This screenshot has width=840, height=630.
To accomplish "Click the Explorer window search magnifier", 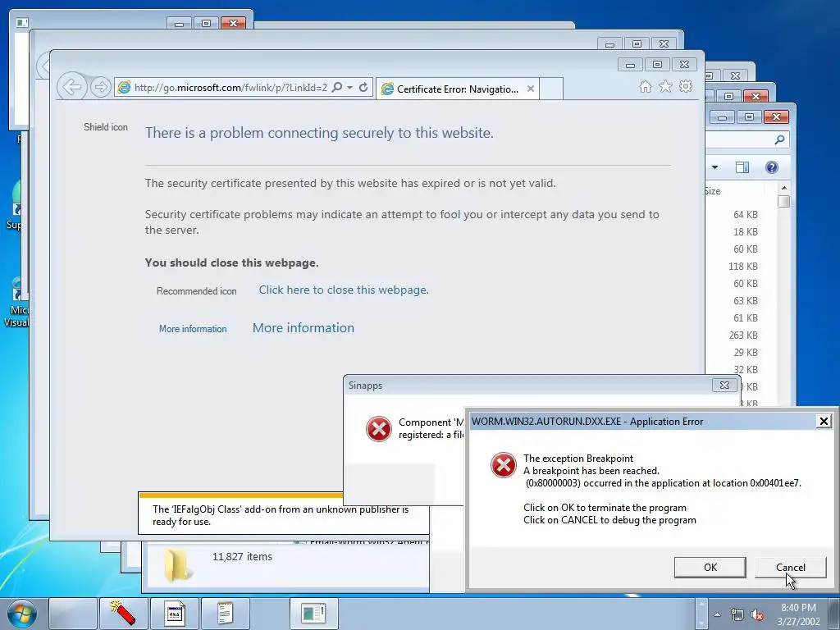I will [779, 139].
